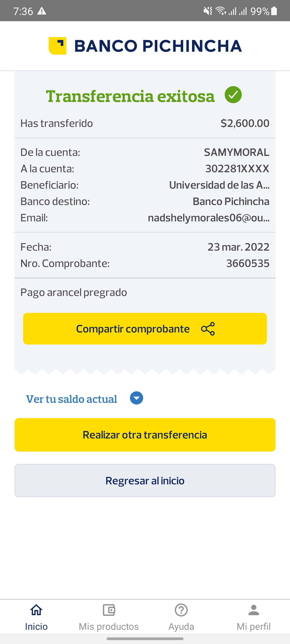Open the Ayuda question mark icon
The image size is (290, 644).
(x=181, y=610)
